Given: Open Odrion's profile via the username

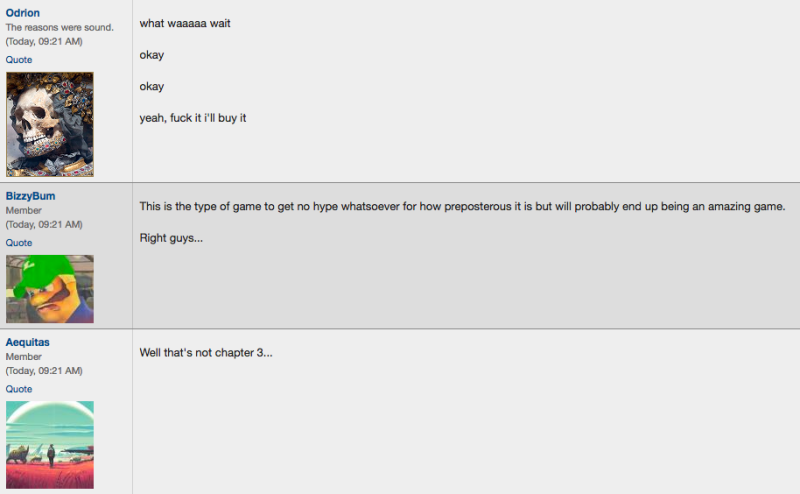Looking at the screenshot, I should coord(22,13).
